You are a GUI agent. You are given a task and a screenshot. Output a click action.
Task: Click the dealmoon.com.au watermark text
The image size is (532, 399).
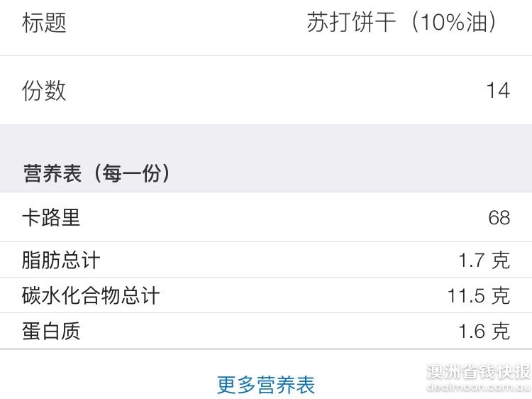tap(478, 387)
